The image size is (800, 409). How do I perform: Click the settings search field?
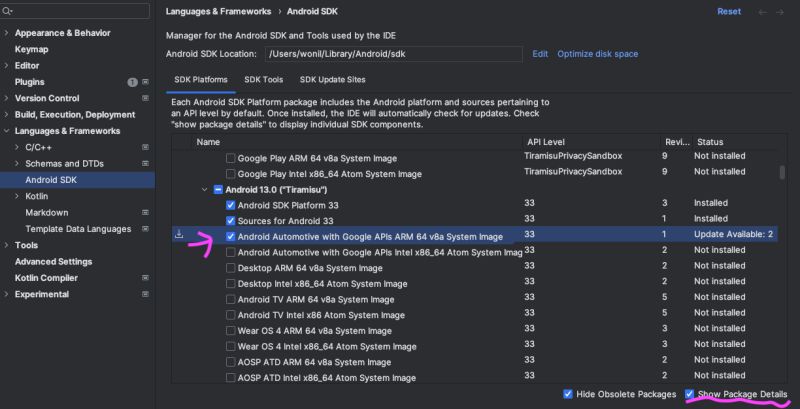point(75,11)
